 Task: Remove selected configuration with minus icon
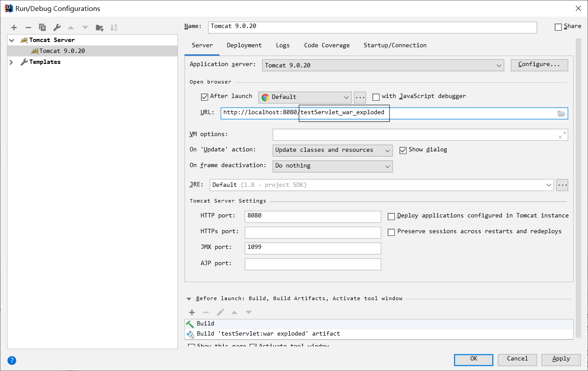[28, 28]
